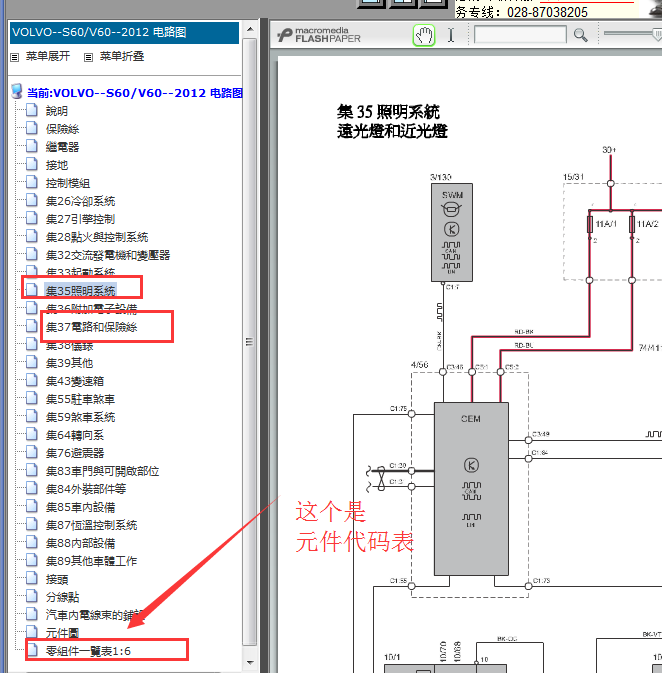662x673 pixels.
Task: Open the 接地 tree item
Action: pos(57,165)
